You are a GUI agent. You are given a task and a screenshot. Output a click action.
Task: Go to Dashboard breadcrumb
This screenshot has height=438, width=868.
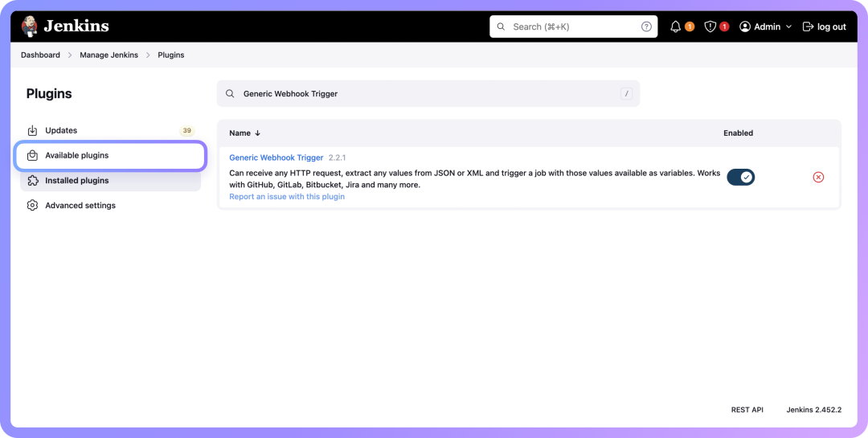[x=40, y=55]
